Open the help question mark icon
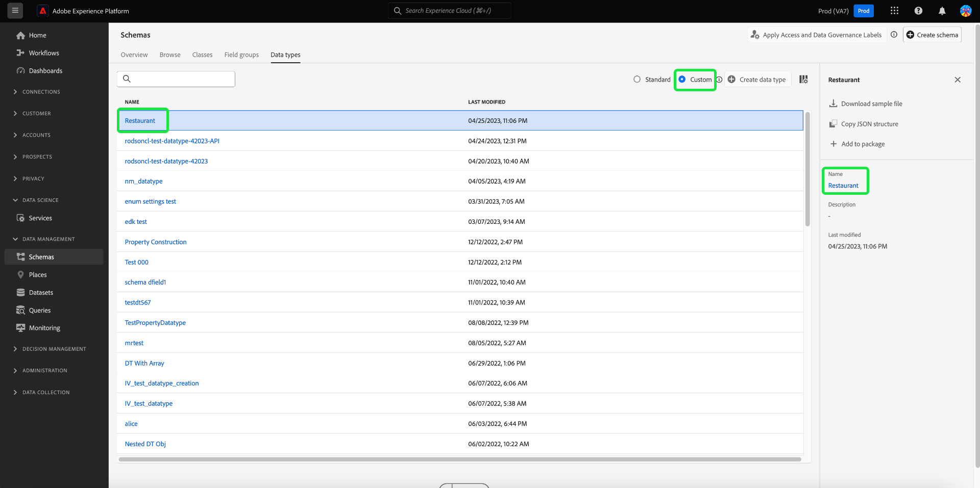The image size is (980, 488). 918,11
